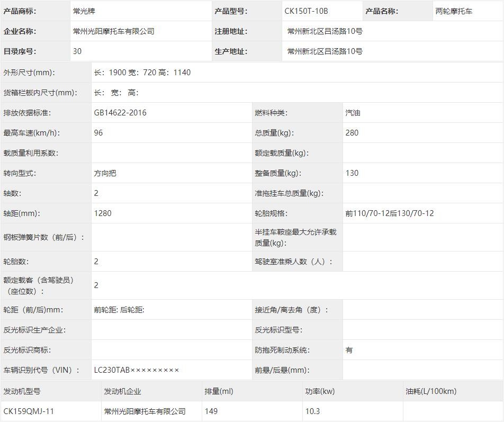
Task: Select the brand value 常光牌
Action: 84,11
